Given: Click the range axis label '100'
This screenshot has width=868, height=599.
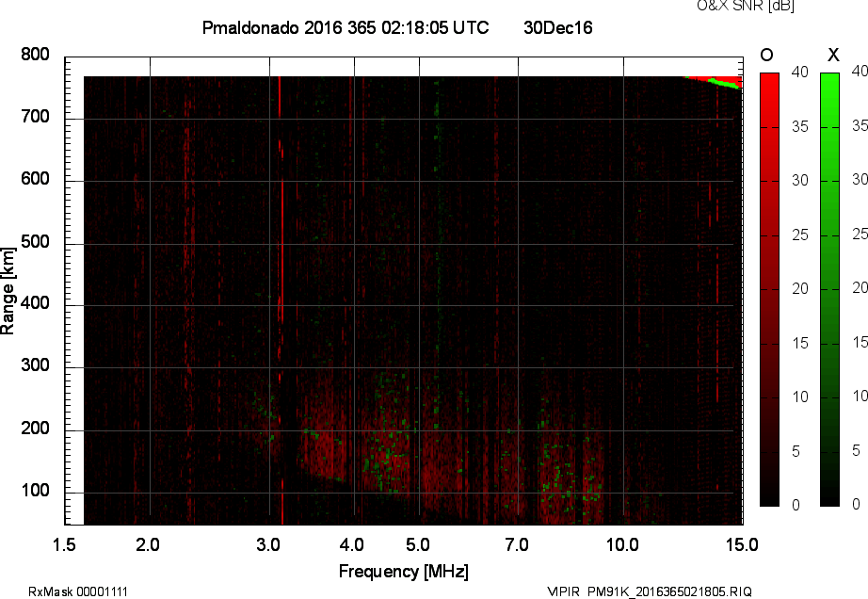Looking at the screenshot, I should click(x=36, y=491).
